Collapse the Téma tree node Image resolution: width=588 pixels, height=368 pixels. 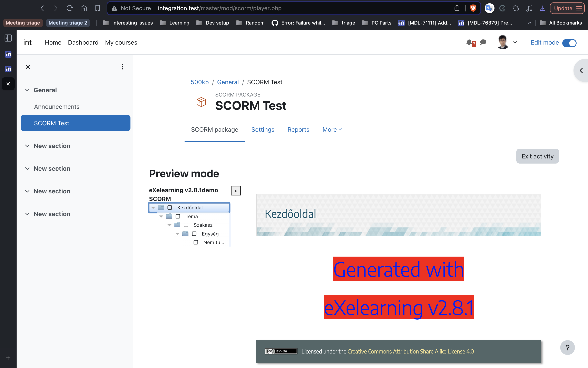coord(161,216)
